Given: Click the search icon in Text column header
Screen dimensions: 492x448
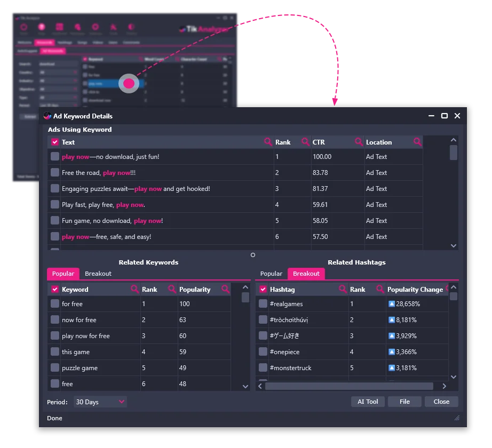Looking at the screenshot, I should [268, 142].
